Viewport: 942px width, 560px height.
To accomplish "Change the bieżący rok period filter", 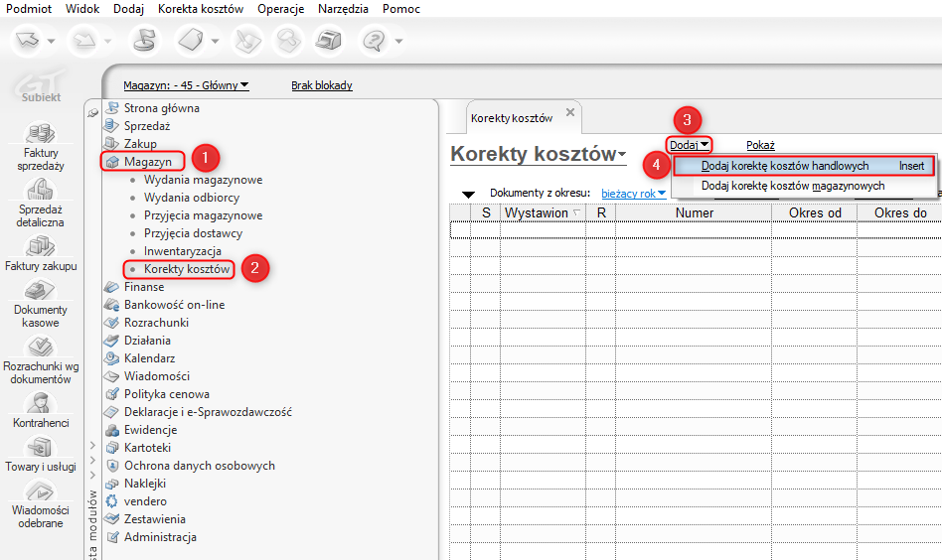I will [x=634, y=194].
